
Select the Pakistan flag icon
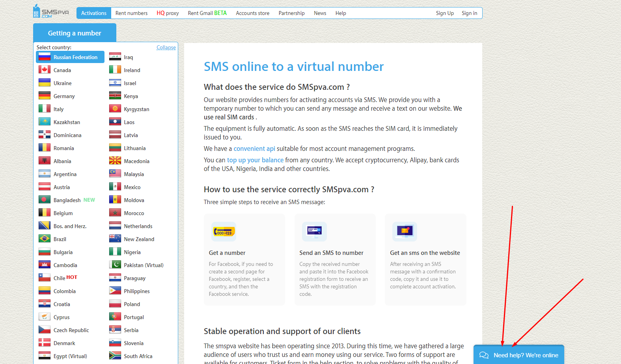click(x=115, y=265)
